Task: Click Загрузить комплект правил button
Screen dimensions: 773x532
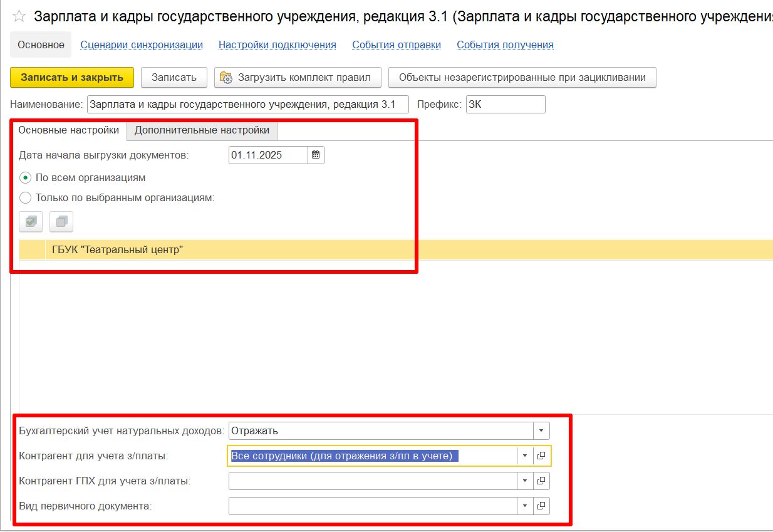Action: pyautogui.click(x=298, y=78)
